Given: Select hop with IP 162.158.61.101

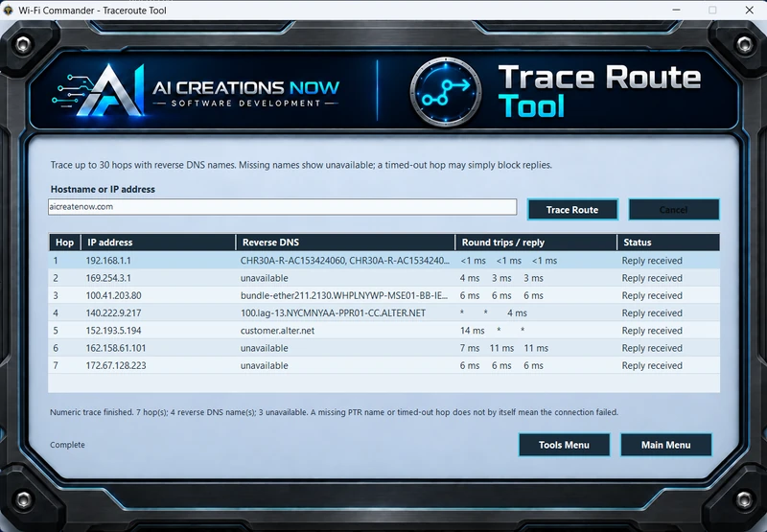Looking at the screenshot, I should click(x=384, y=348).
